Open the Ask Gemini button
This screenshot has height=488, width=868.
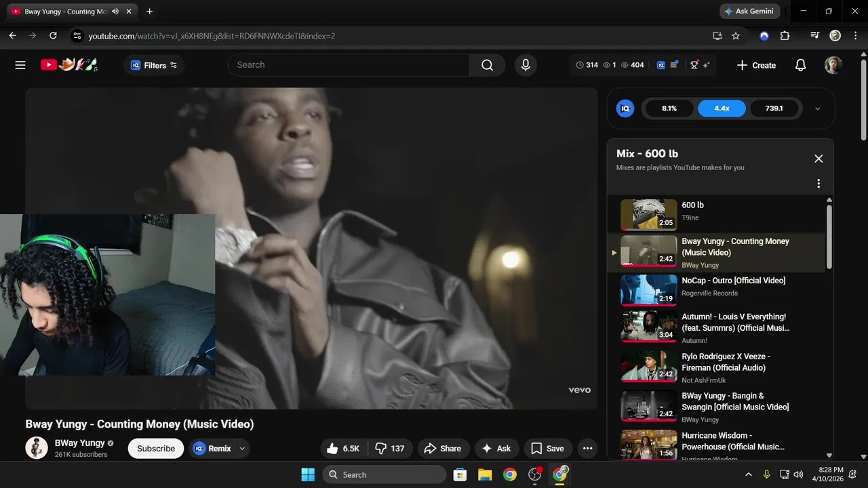(749, 12)
